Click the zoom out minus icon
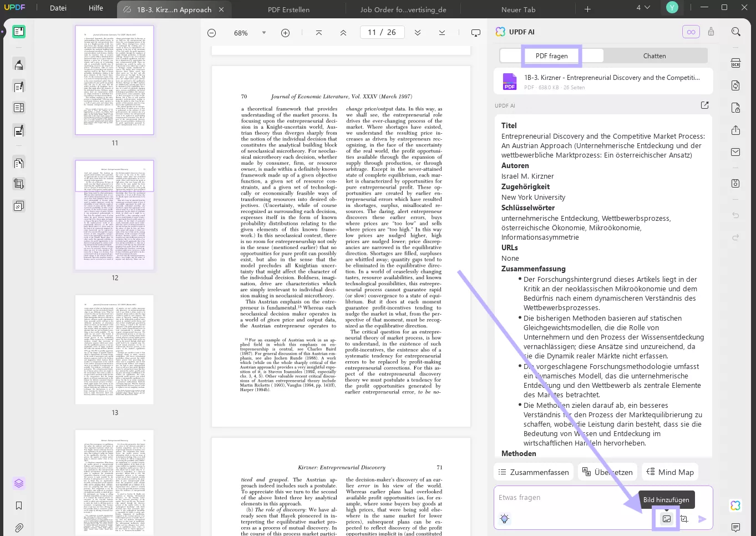The image size is (756, 536). click(x=211, y=33)
